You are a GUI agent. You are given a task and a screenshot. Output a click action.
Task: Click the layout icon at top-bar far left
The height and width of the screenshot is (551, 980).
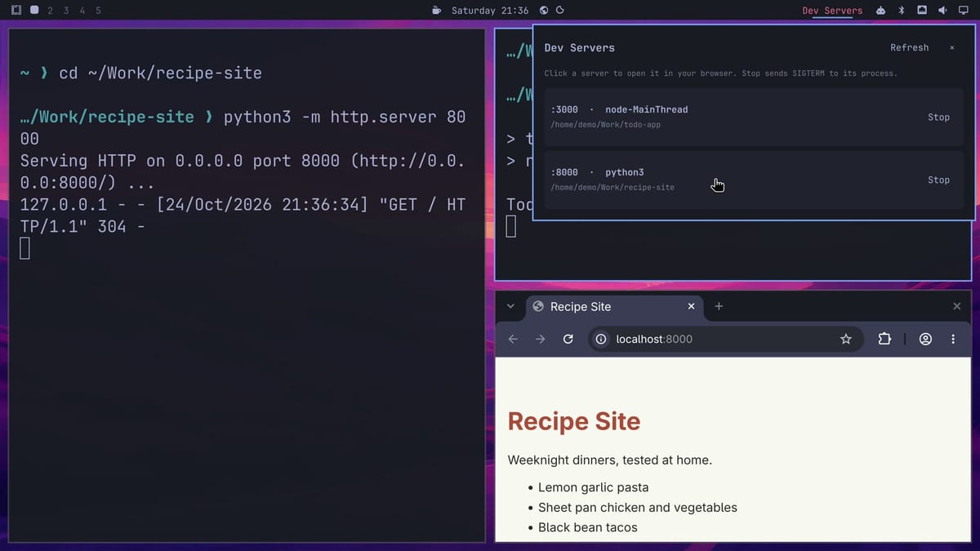[16, 11]
